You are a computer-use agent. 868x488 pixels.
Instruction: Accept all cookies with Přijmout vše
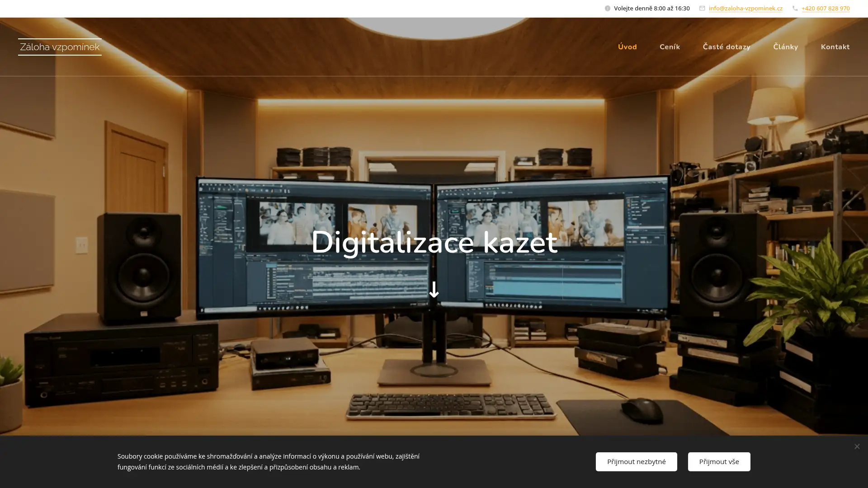[719, 461]
